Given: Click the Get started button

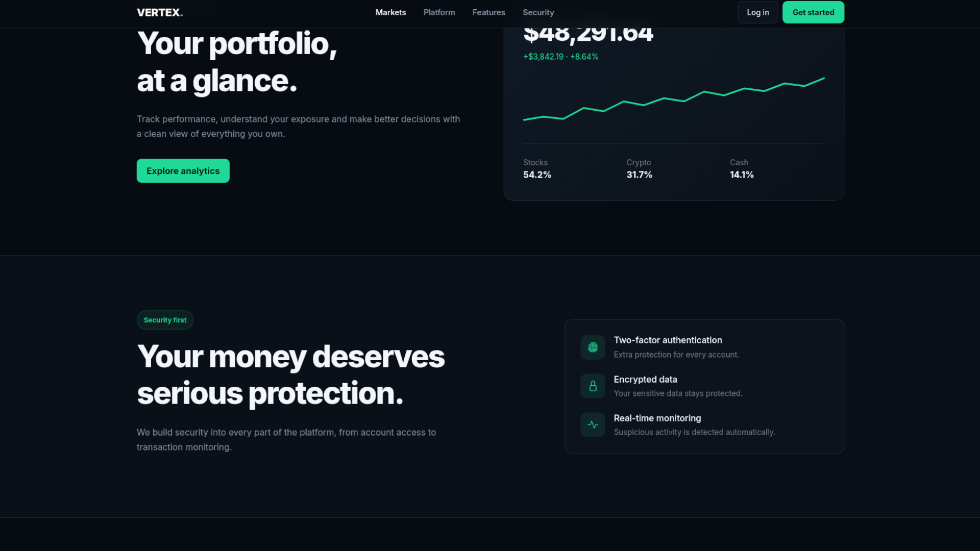Looking at the screenshot, I should point(813,12).
